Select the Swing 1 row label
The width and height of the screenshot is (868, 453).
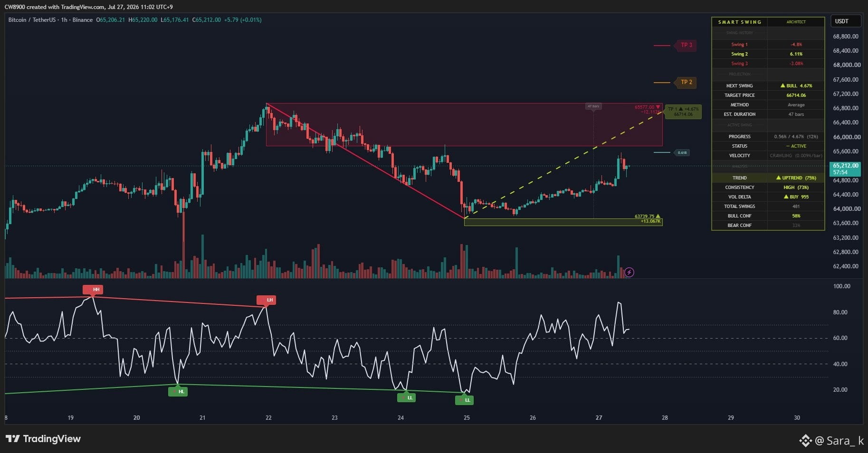(x=739, y=45)
